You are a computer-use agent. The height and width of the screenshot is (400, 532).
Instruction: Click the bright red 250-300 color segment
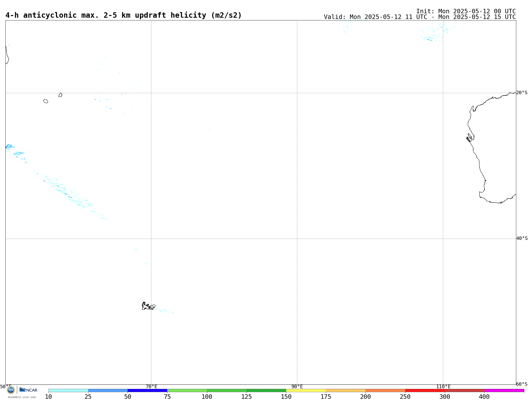(425, 391)
